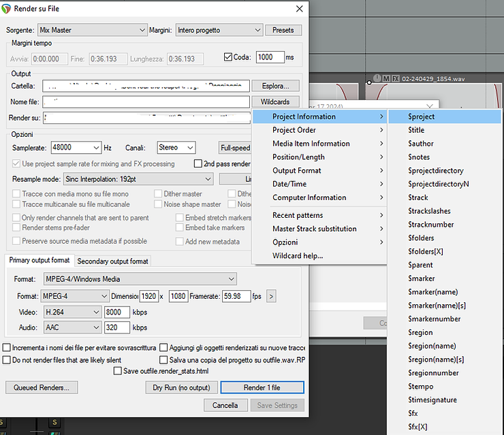This screenshot has height=435, width=504.
Task: Open the Opzioni submenu in wildcard menu
Action: click(x=320, y=242)
